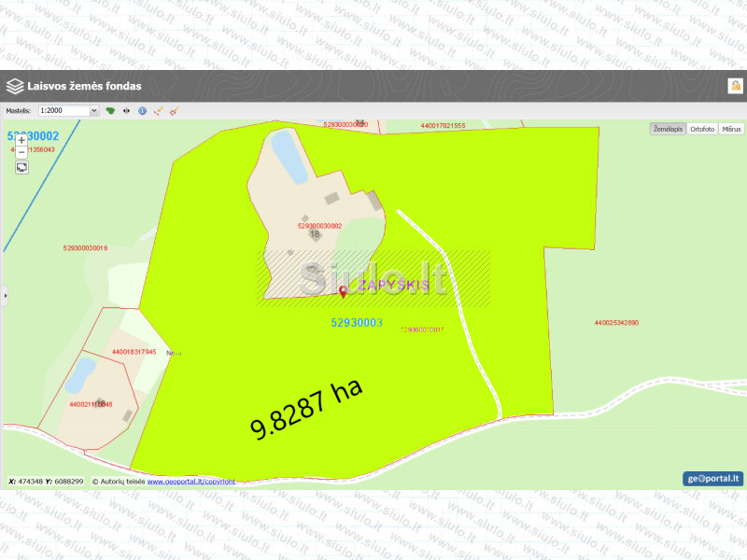
Task: Select the blue info identify tool
Action: pyautogui.click(x=142, y=110)
